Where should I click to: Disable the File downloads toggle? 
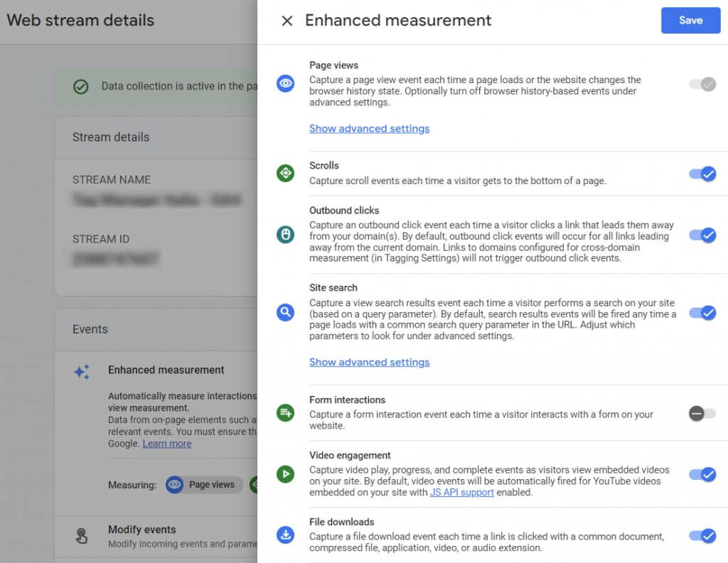[x=702, y=535]
